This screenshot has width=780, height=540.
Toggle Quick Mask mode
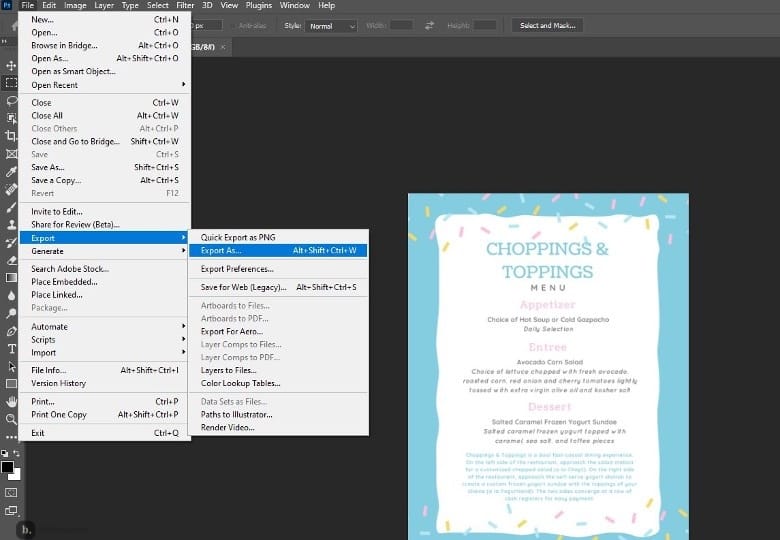(11, 492)
